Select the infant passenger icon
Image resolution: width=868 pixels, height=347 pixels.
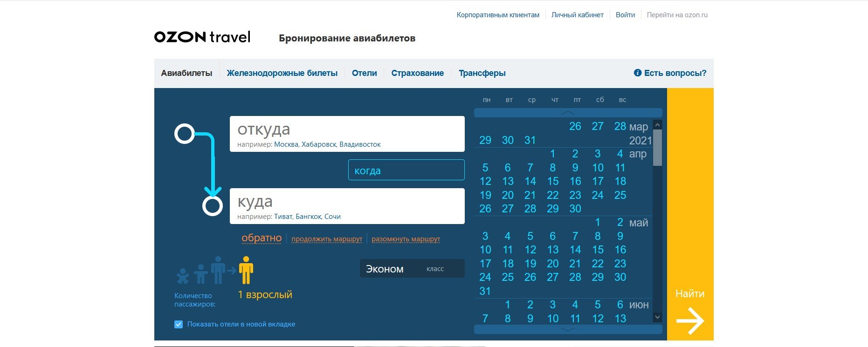(182, 276)
